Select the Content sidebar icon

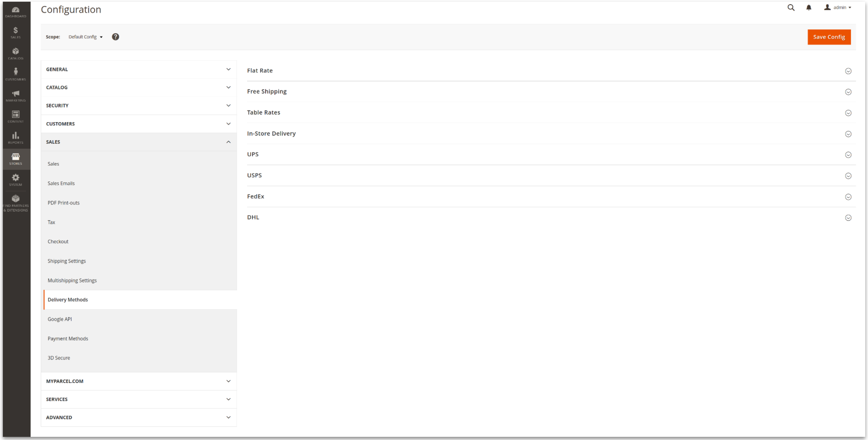coord(15,116)
